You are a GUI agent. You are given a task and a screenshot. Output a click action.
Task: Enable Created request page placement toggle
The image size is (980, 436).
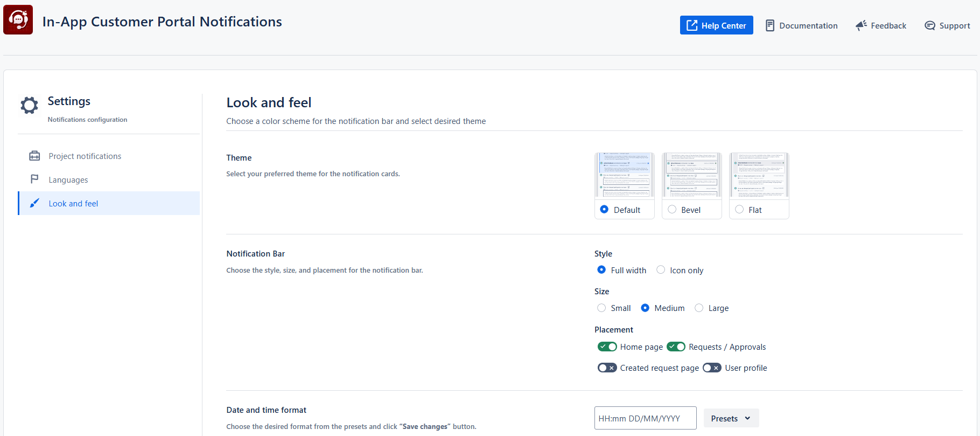[x=607, y=368]
